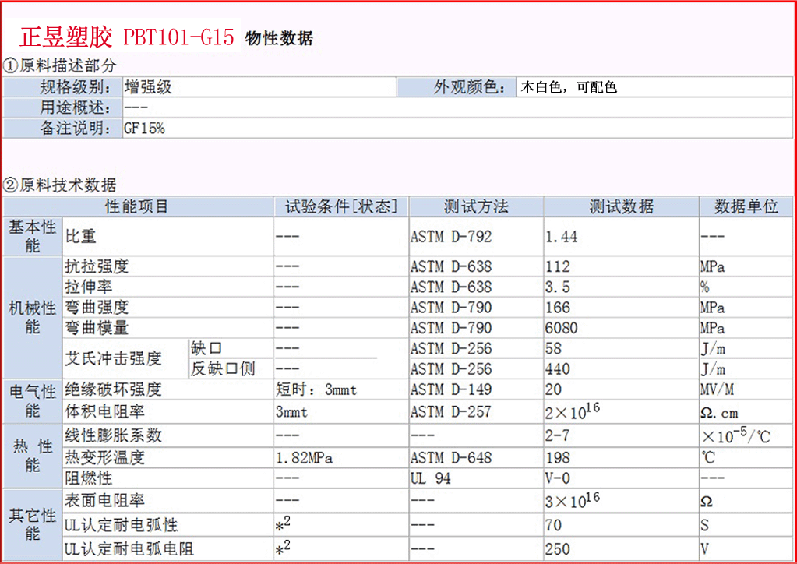797x564 pixels.
Task: Select the 规格级别 value field 增强级
Action: (148, 87)
